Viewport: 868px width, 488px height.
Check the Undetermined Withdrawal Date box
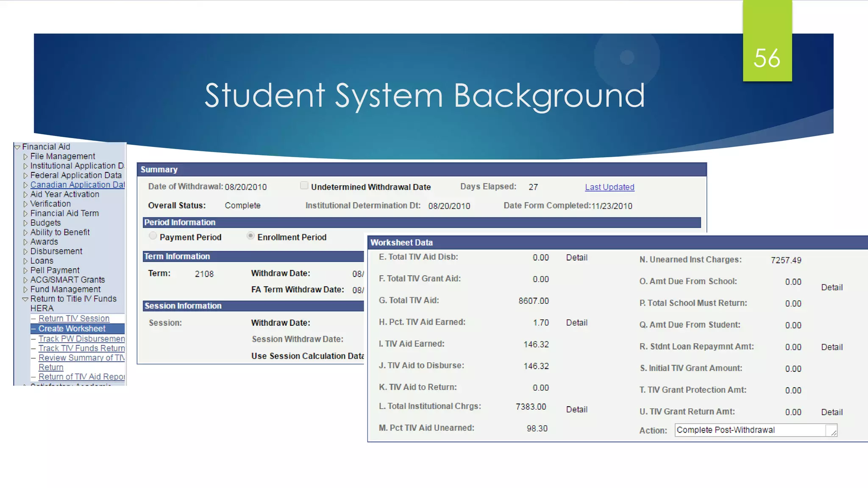click(304, 186)
